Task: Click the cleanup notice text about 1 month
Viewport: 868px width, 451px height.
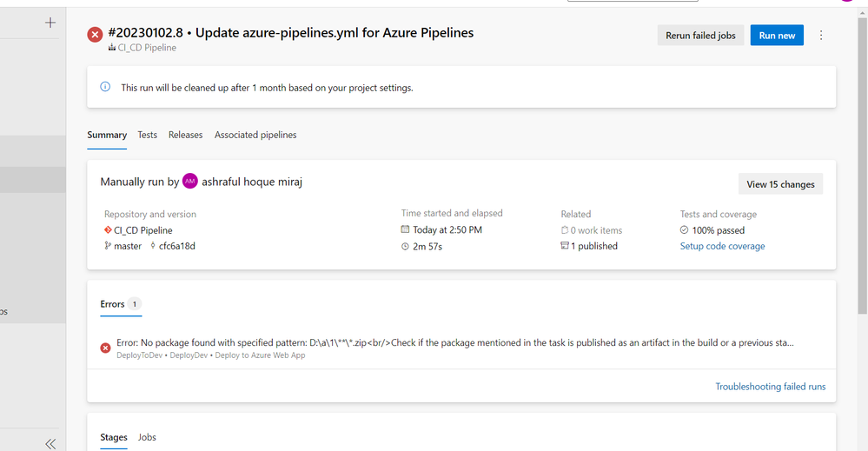Action: click(x=267, y=88)
